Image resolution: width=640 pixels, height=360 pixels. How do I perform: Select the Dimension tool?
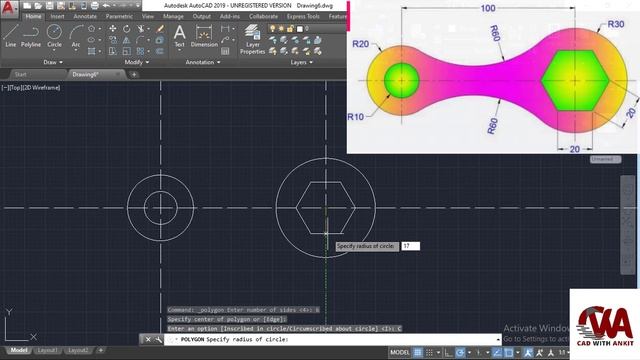[x=204, y=36]
